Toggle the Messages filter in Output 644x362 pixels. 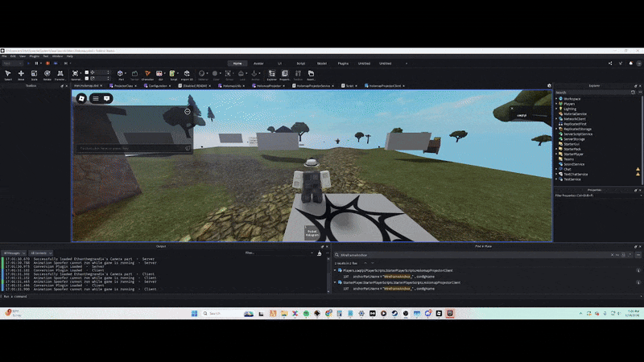coord(16,253)
